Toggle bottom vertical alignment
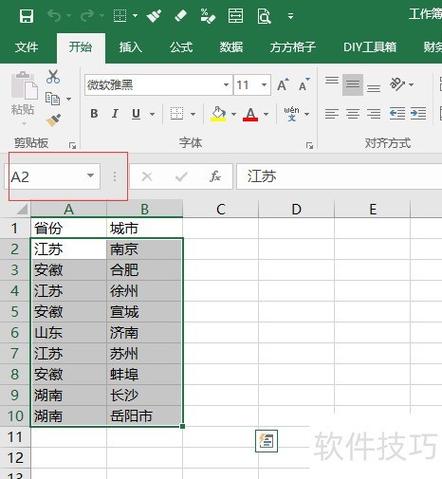 coord(373,88)
